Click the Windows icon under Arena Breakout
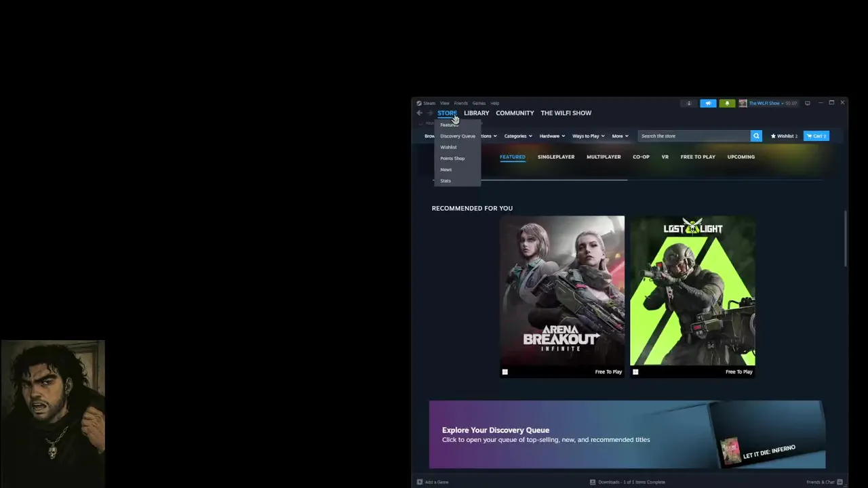 505,371
